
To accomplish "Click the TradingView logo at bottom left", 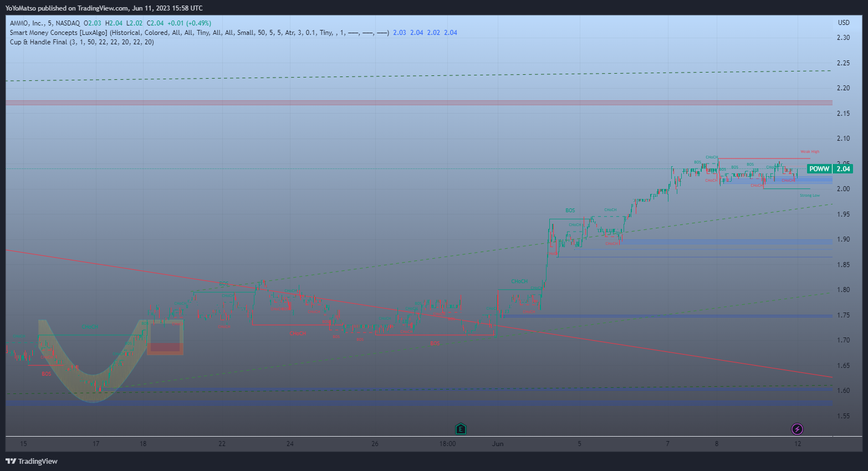I will click(x=32, y=461).
